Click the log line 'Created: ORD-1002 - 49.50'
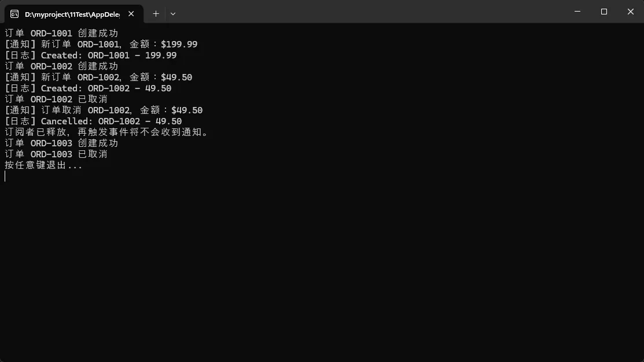 coord(88,88)
